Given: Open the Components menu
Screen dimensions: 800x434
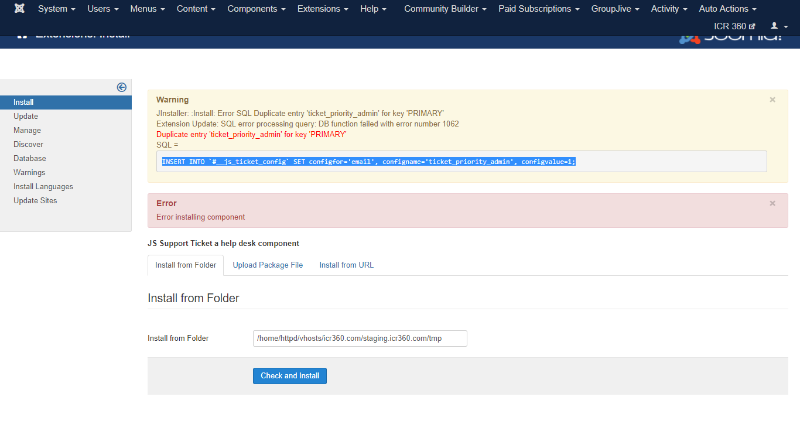Looking at the screenshot, I should (x=256, y=9).
